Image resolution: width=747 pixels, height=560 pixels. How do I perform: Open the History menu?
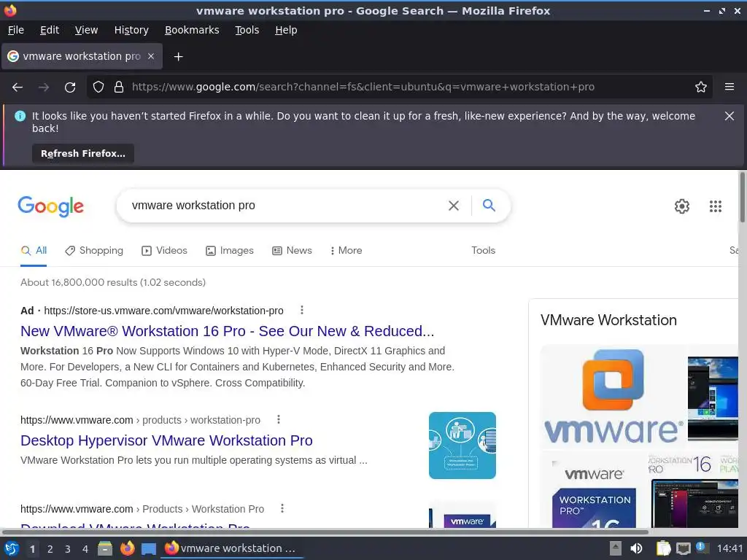click(131, 30)
